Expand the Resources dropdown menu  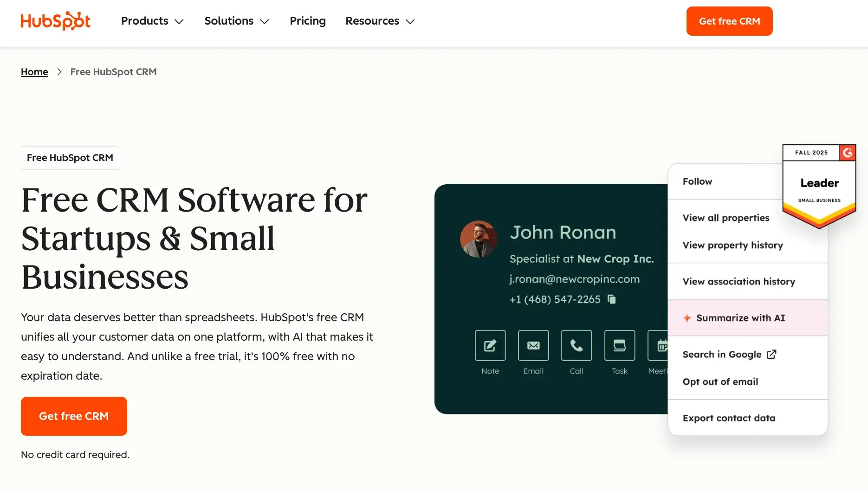pos(380,21)
